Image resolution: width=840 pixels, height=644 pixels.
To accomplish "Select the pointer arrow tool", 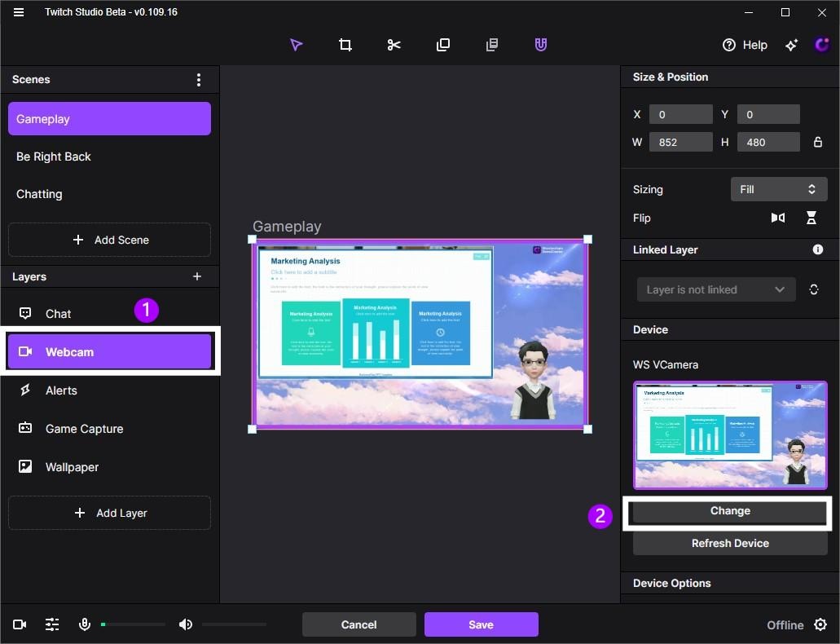I will pyautogui.click(x=297, y=45).
